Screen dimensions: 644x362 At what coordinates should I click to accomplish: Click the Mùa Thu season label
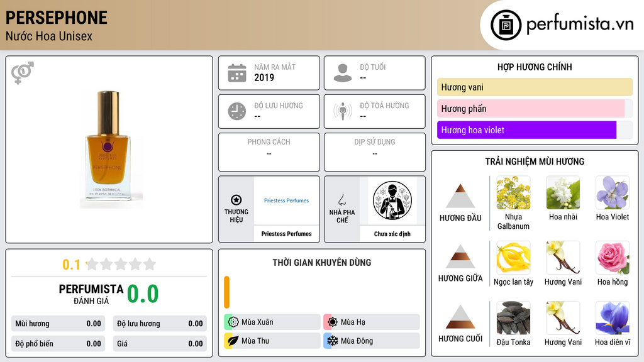pyautogui.click(x=255, y=341)
